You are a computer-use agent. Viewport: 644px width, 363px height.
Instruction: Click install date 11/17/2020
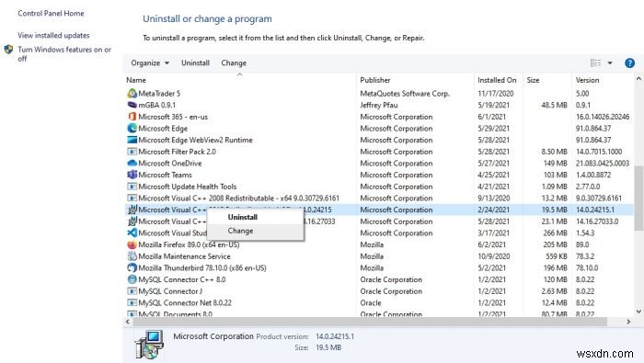click(495, 94)
